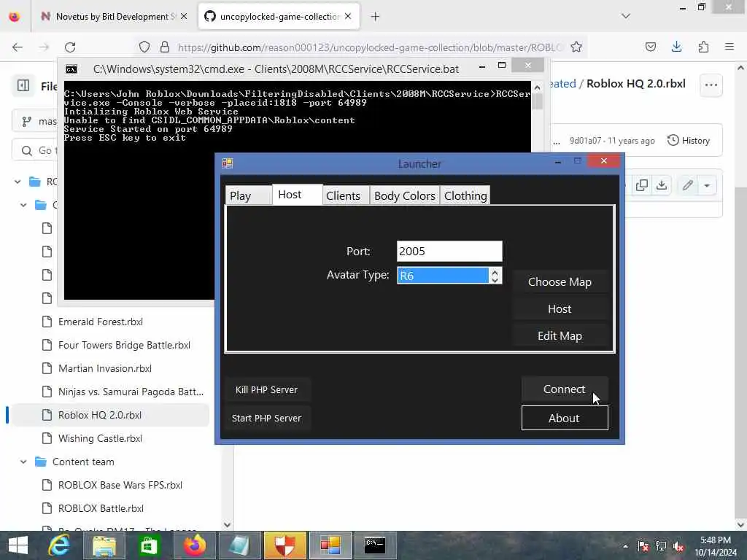The image size is (747, 560).
Task: Open Emerald Forest.rbxl file
Action: pyautogui.click(x=101, y=322)
